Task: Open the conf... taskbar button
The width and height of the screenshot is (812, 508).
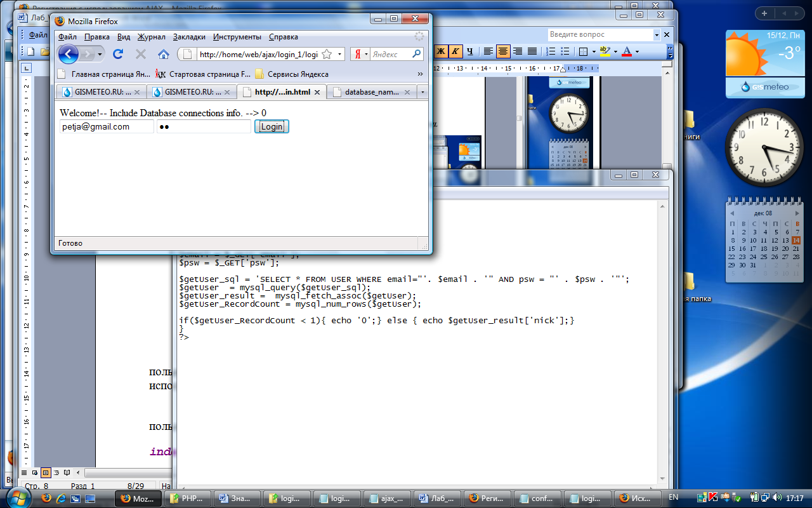Action: pos(536,498)
